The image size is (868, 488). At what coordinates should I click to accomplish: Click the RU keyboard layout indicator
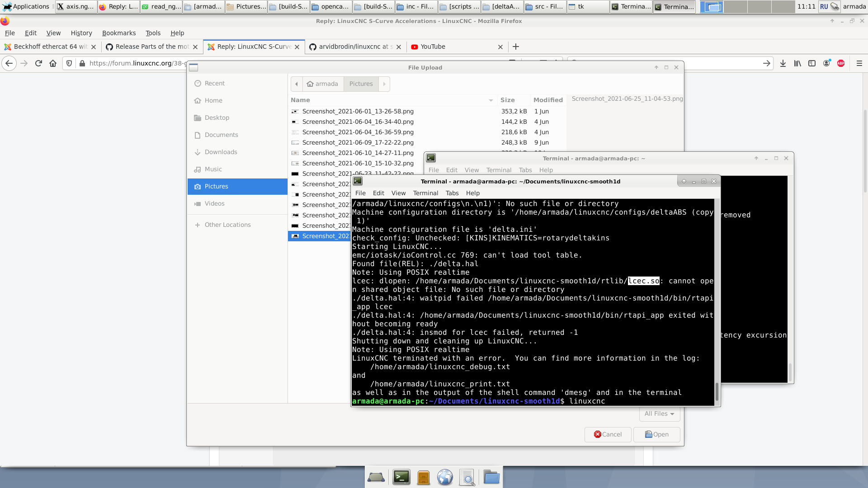(x=824, y=7)
